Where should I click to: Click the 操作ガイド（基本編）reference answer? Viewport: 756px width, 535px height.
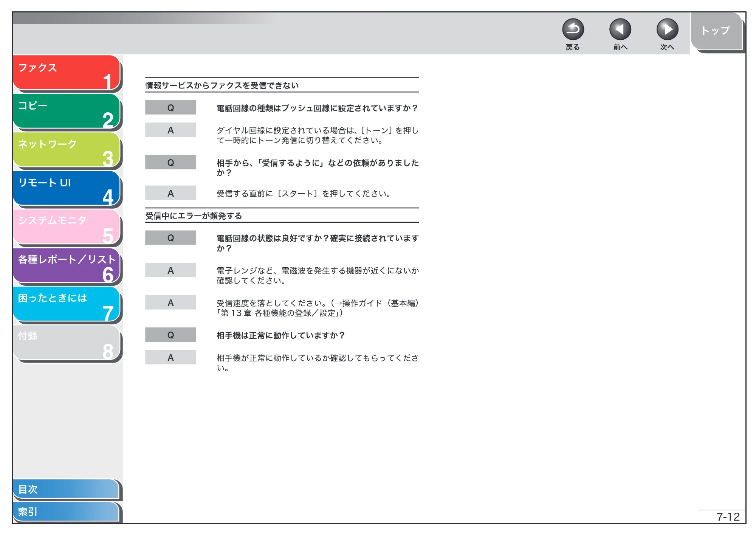point(318,308)
